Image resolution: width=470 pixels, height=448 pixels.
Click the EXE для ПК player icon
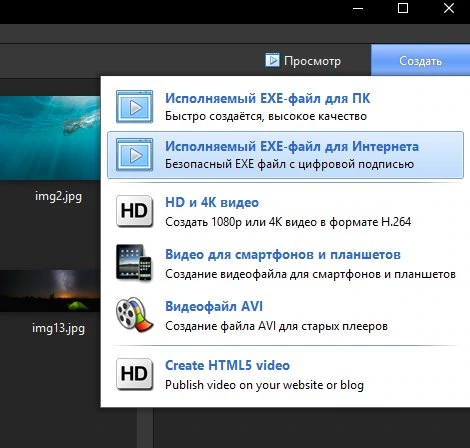point(134,107)
